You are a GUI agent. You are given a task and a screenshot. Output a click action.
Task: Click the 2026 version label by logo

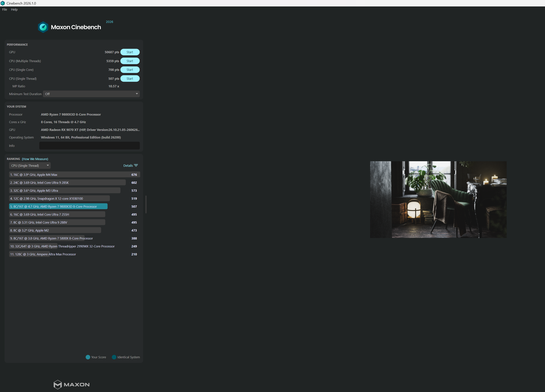[x=110, y=22]
